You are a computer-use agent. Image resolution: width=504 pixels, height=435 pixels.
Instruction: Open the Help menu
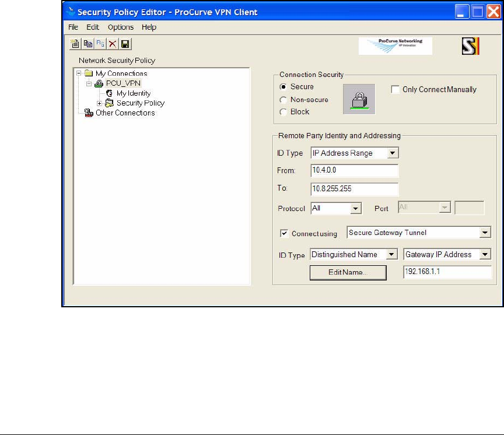click(149, 27)
